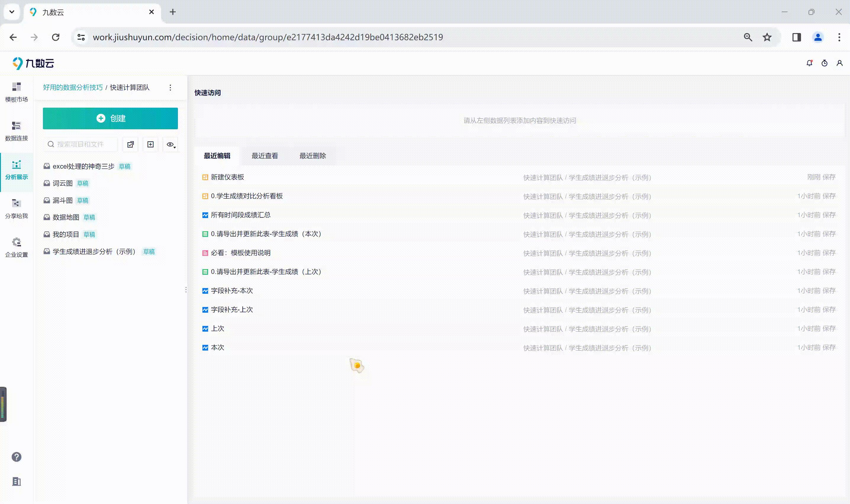Click the notification bell icon
Image resolution: width=850 pixels, height=504 pixels.
click(809, 63)
